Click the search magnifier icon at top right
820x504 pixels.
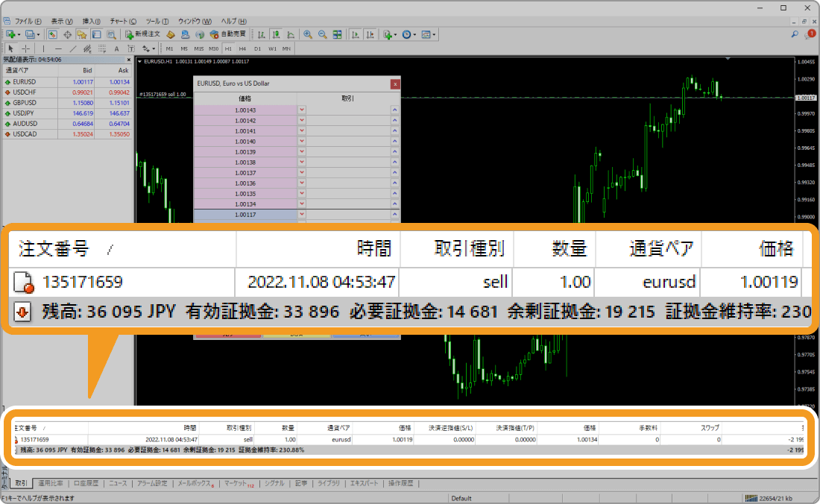(x=795, y=34)
